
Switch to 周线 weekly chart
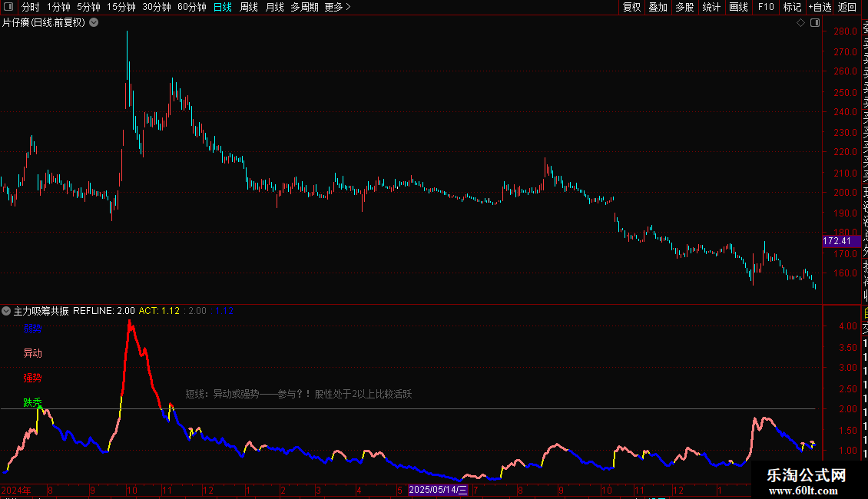click(x=249, y=7)
